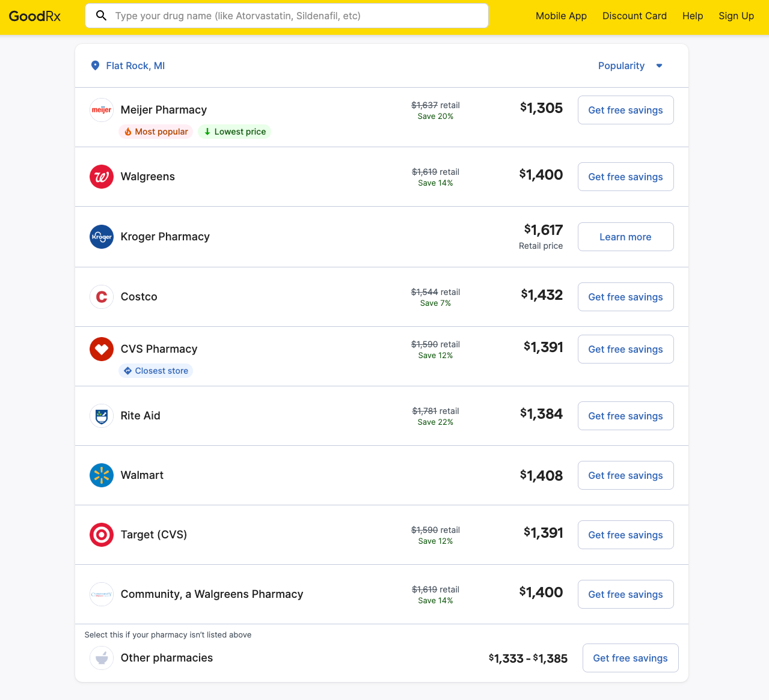Select the Target (CVS) name
This screenshot has width=769, height=700.
(x=154, y=535)
